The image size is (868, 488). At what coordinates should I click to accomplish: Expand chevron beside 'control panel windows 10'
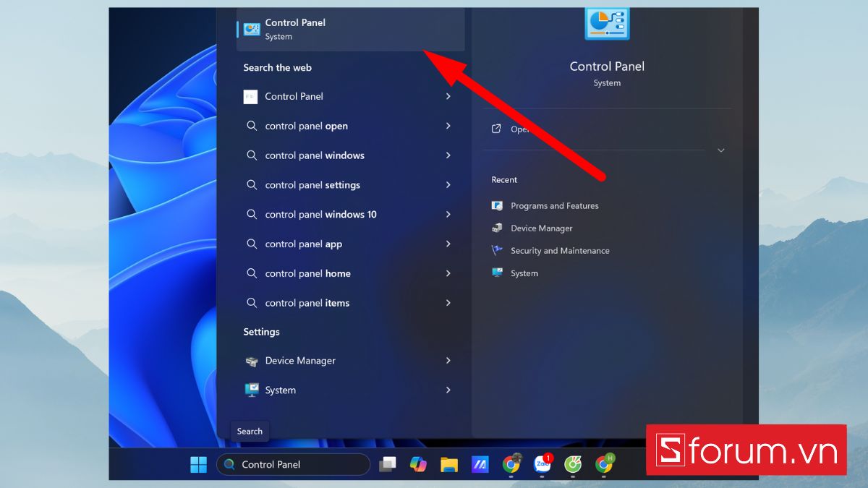point(448,215)
